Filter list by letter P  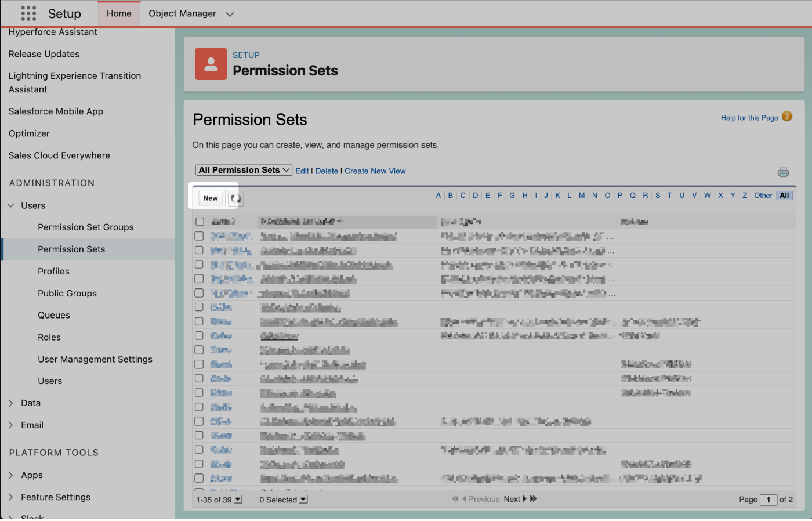[x=620, y=196]
